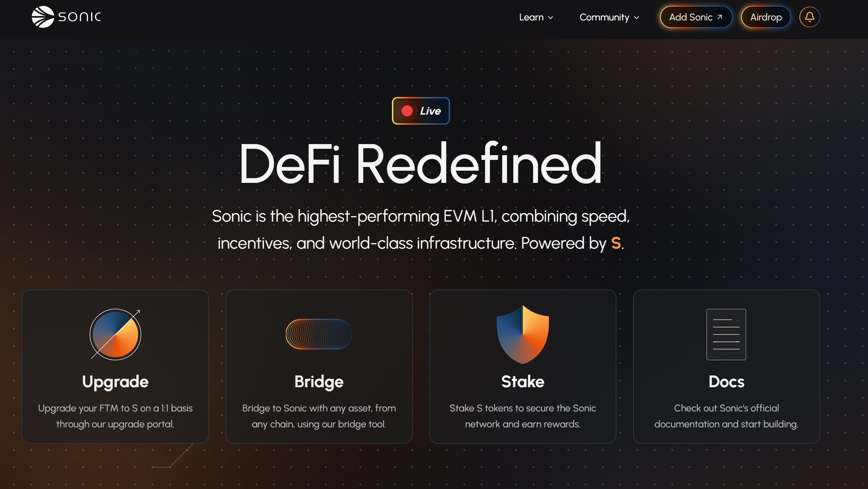Click the Sonic swirl logo icon
The width and height of the screenshot is (868, 489).
coord(43,17)
